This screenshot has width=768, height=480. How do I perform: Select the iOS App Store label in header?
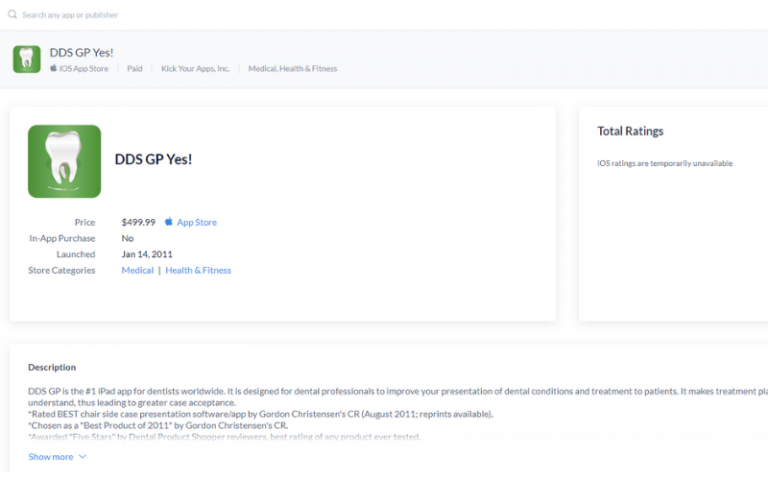(x=84, y=69)
